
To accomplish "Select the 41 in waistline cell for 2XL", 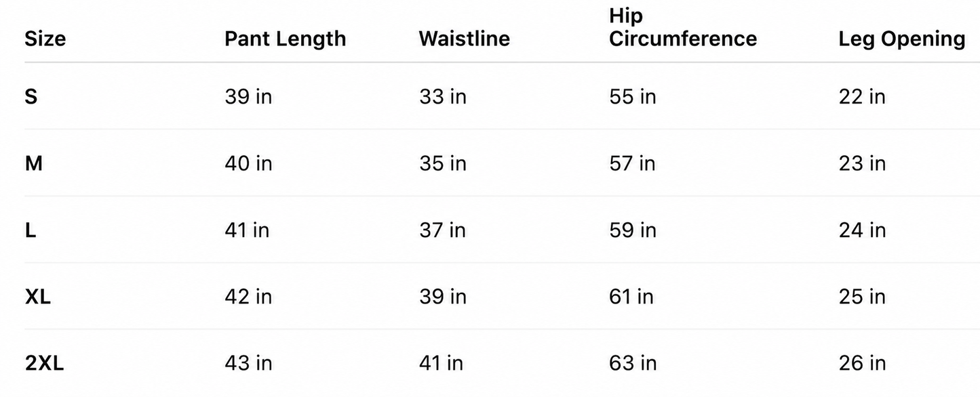I will (441, 364).
